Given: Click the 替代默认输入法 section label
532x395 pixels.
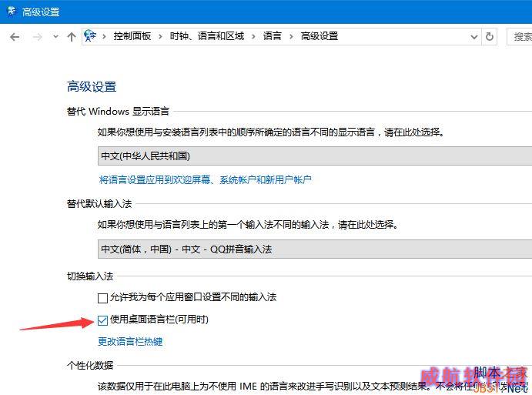Looking at the screenshot, I should click(99, 203).
